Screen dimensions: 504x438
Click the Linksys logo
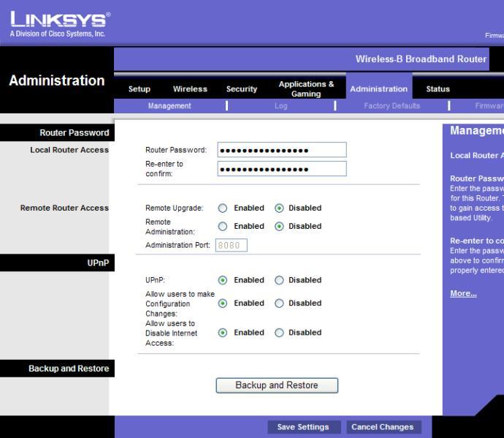[x=60, y=20]
